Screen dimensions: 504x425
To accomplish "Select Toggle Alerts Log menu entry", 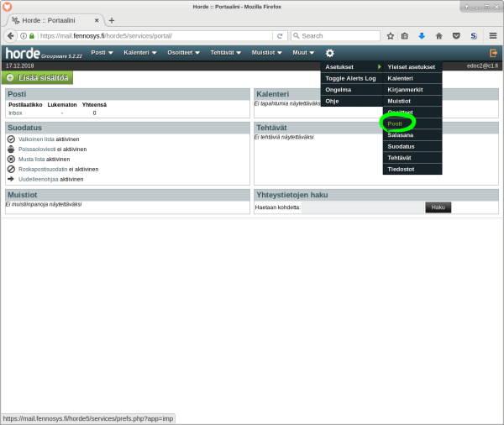I will [350, 78].
